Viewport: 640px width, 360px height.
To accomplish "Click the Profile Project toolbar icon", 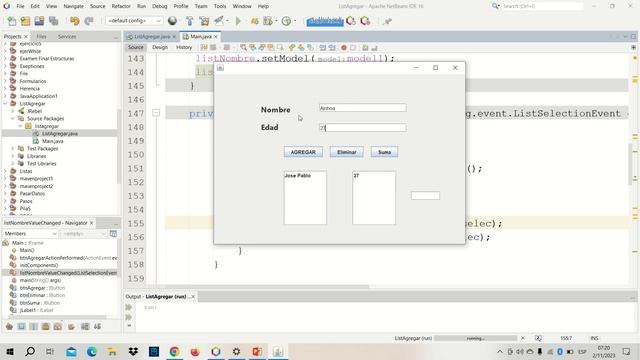I will point(287,21).
